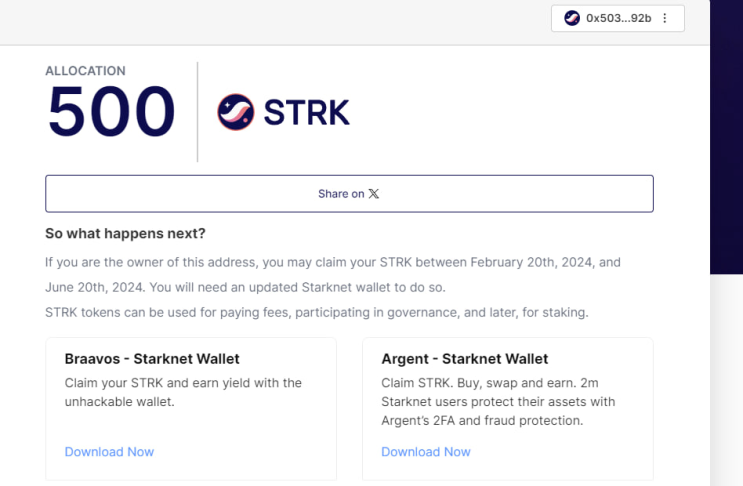Click the claim dates paragraph text
Viewport: 743px width, 486px height.
click(333, 275)
